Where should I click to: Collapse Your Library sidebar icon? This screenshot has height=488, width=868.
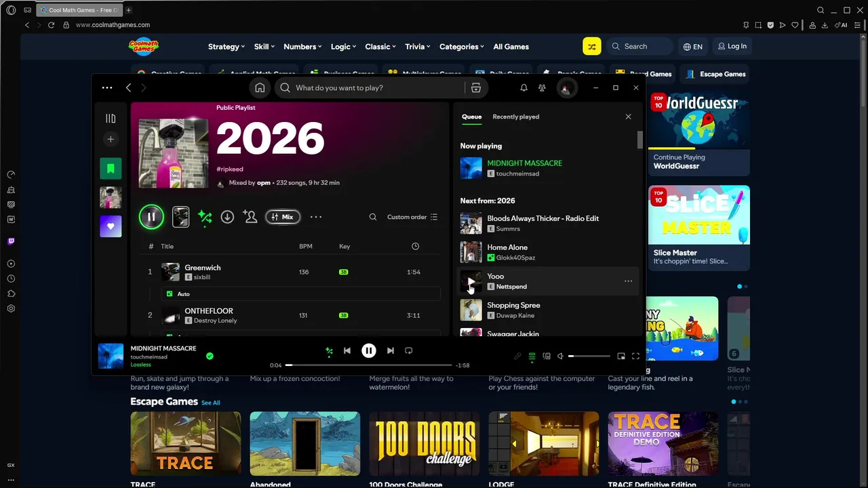click(x=111, y=119)
